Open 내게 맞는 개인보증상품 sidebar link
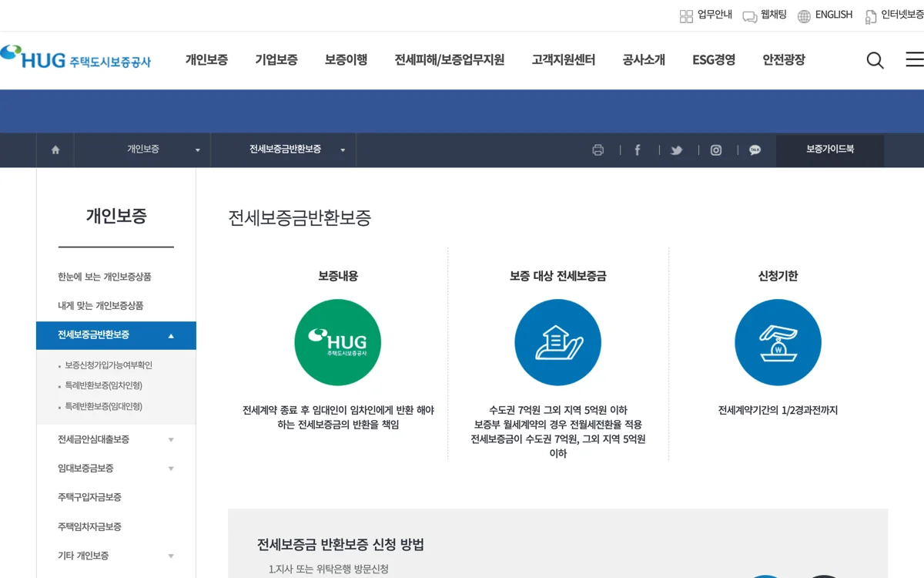Viewport: 924px width, 578px height. click(x=101, y=306)
